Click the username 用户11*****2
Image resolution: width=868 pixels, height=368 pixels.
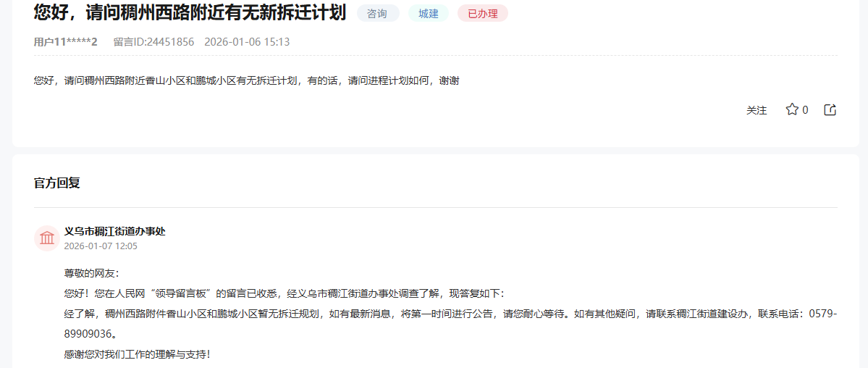pos(65,42)
